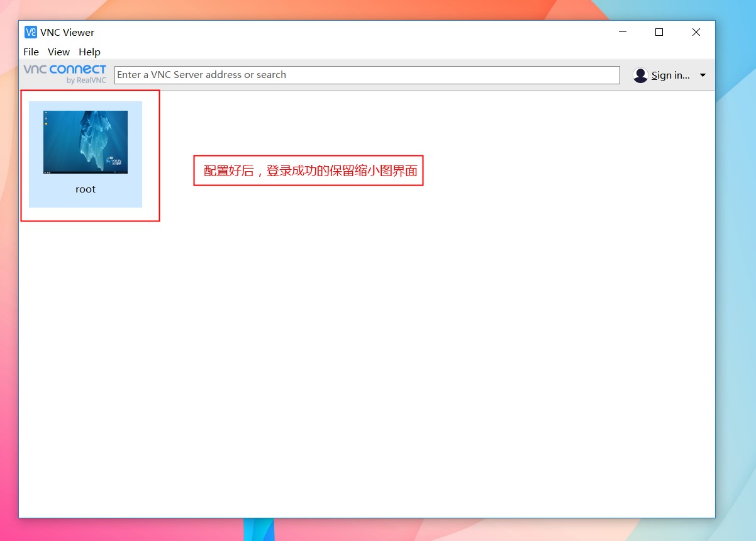This screenshot has width=756, height=541.
Task: Minimize the VNC Viewer window
Action: (x=622, y=32)
